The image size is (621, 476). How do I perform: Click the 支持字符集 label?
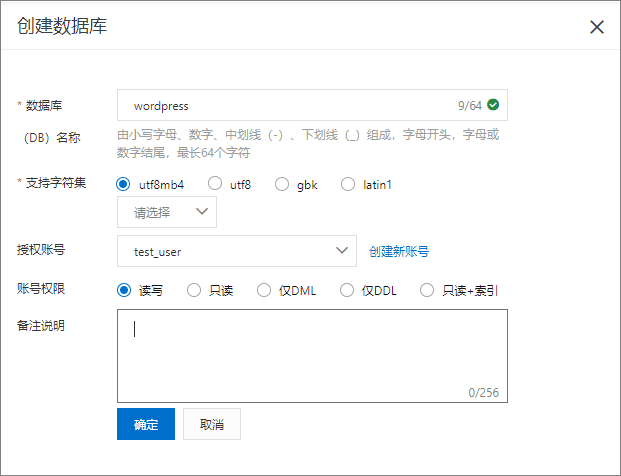click(x=55, y=183)
